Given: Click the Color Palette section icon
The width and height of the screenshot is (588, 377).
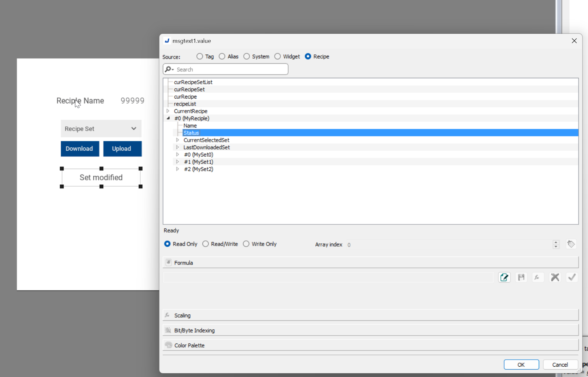Looking at the screenshot, I should (168, 345).
